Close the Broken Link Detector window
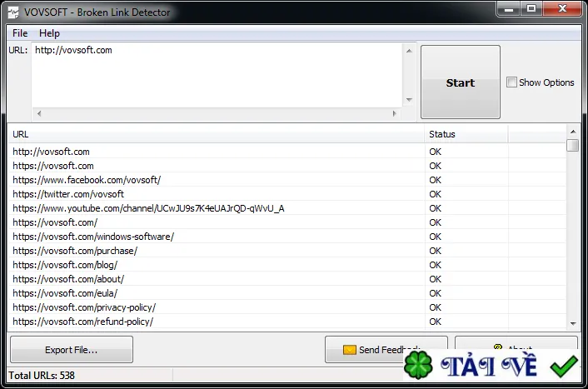588x389 pixels. click(x=561, y=8)
